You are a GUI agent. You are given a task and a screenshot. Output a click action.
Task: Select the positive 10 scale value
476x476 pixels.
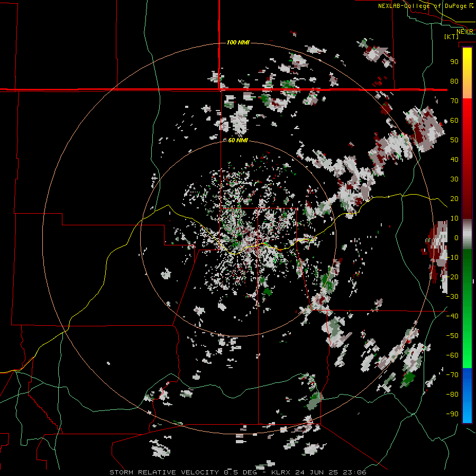(x=454, y=218)
